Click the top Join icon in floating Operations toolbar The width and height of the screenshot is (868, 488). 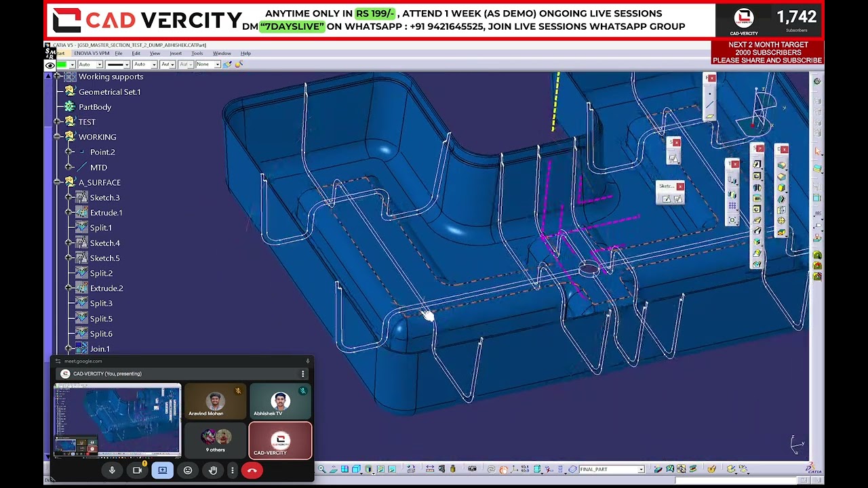coord(781,165)
